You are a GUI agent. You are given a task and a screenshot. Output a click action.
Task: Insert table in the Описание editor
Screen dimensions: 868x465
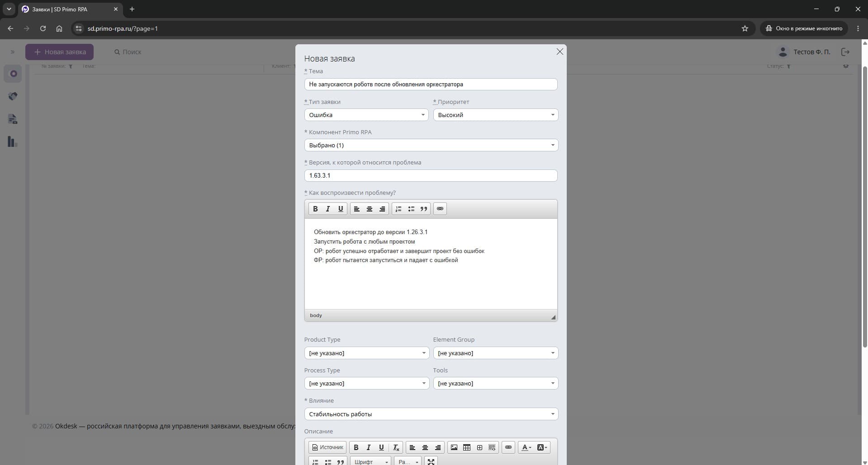click(x=467, y=447)
